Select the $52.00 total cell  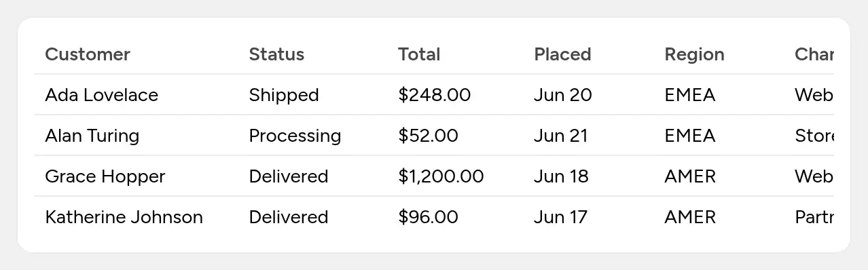point(428,136)
